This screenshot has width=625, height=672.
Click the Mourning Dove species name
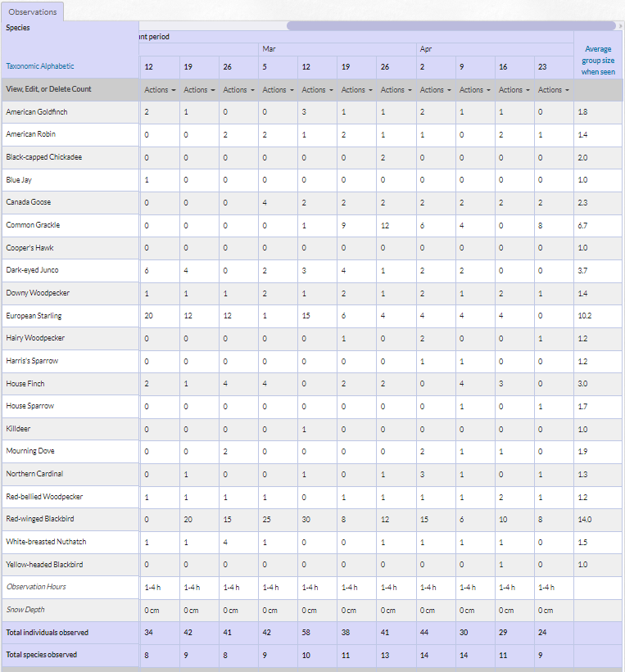coord(30,451)
